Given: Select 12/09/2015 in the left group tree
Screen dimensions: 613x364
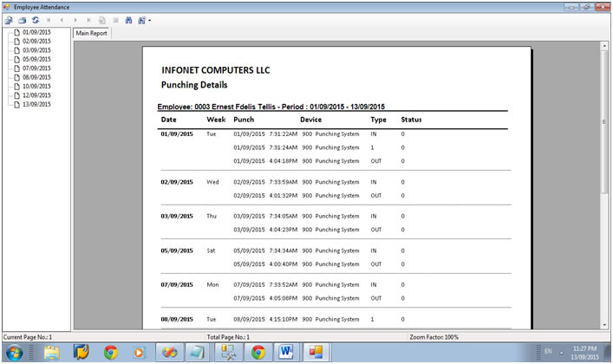Looking at the screenshot, I should pos(36,95).
